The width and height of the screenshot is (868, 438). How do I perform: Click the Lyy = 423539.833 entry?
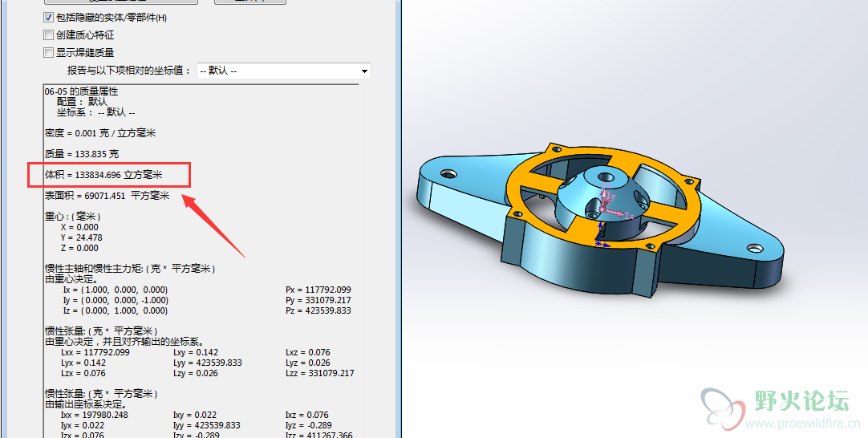click(x=208, y=363)
